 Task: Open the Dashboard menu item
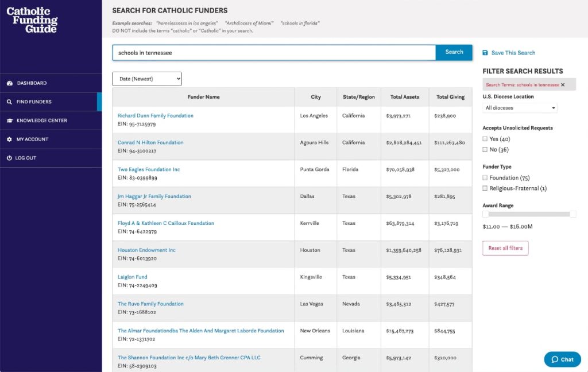[51, 83]
